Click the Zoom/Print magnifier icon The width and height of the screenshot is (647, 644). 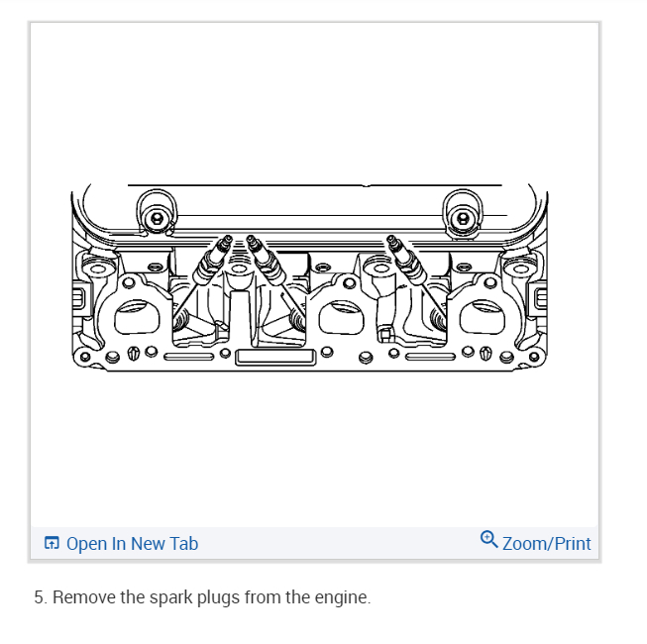(x=488, y=539)
